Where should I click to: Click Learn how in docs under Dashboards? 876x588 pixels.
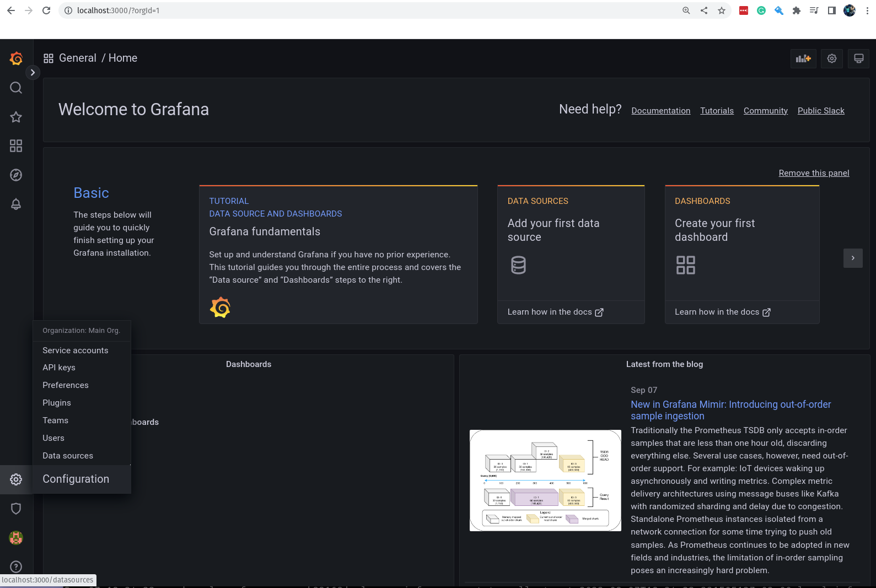coord(723,312)
